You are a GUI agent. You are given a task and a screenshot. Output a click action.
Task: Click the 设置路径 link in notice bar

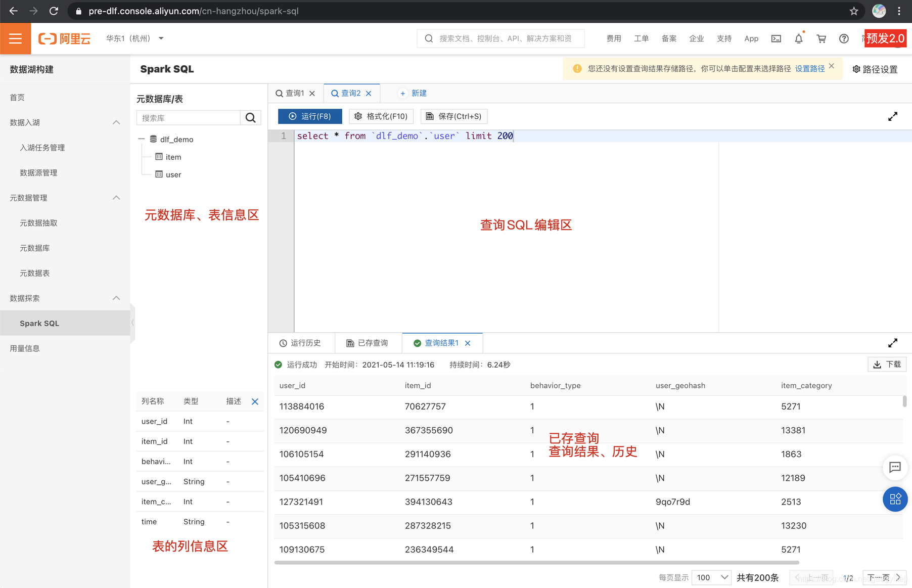point(809,68)
